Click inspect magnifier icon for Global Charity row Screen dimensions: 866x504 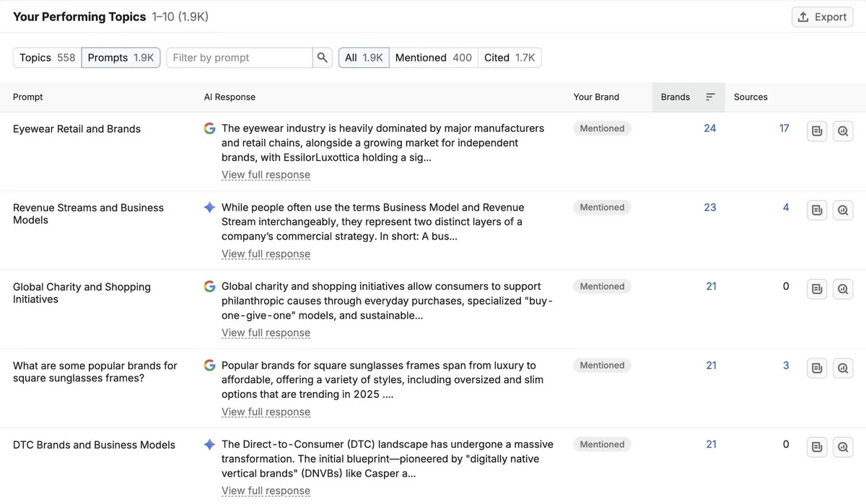click(843, 289)
